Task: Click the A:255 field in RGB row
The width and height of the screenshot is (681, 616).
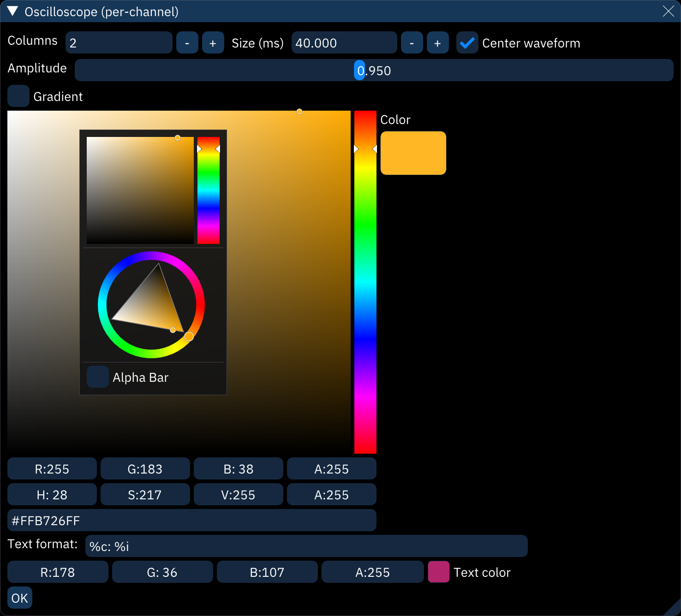Action: click(332, 469)
